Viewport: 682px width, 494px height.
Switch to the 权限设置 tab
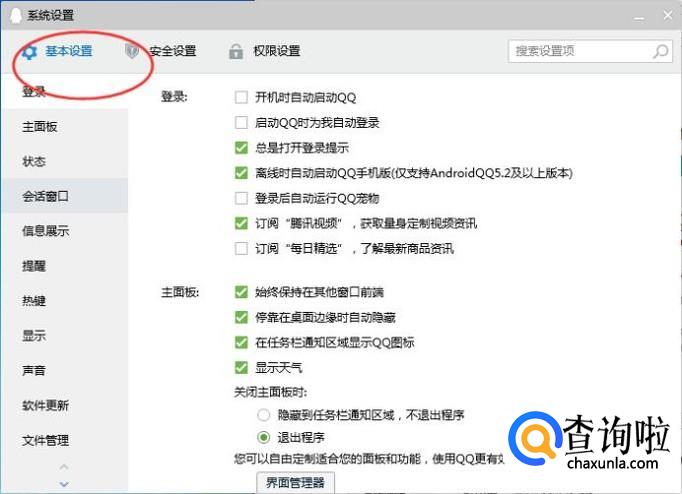[277, 51]
